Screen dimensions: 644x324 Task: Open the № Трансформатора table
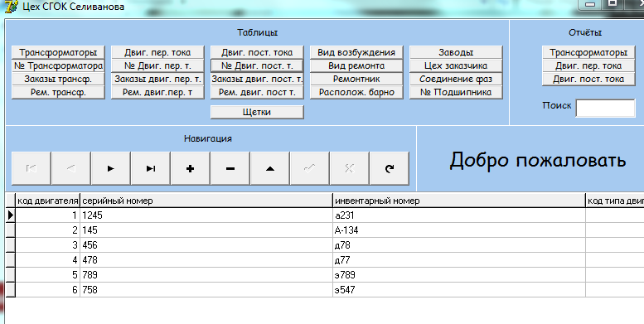click(58, 65)
